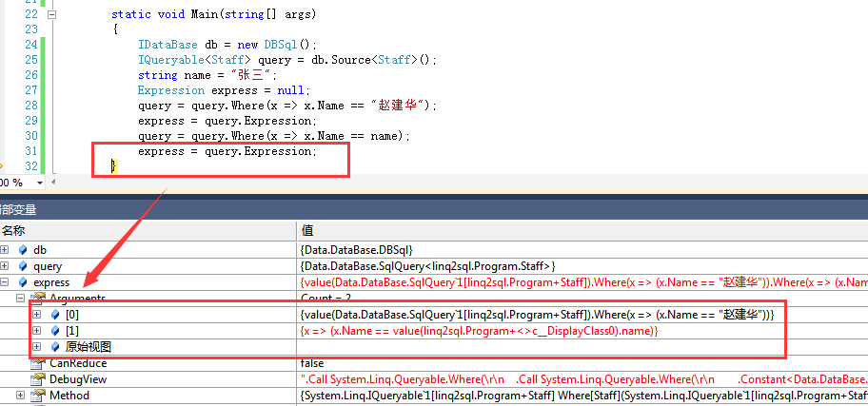Screen dimensions: 868x406
Task: Expand the Method property node
Action: [21, 395]
